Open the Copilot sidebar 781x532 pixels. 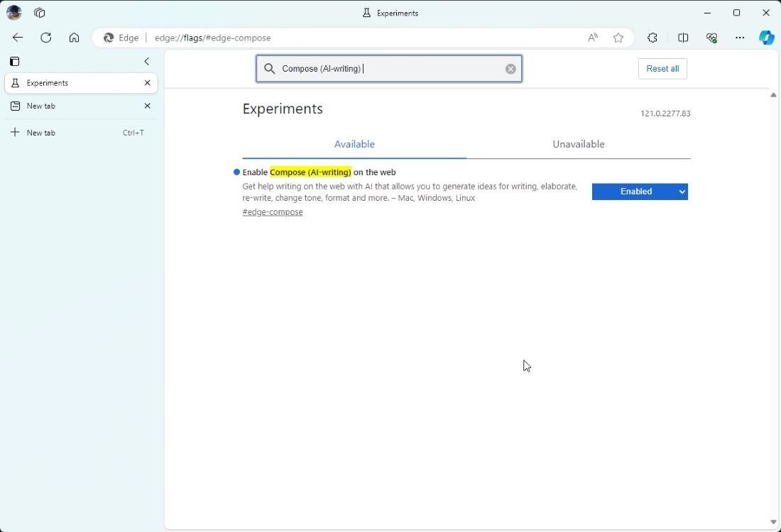(x=768, y=38)
